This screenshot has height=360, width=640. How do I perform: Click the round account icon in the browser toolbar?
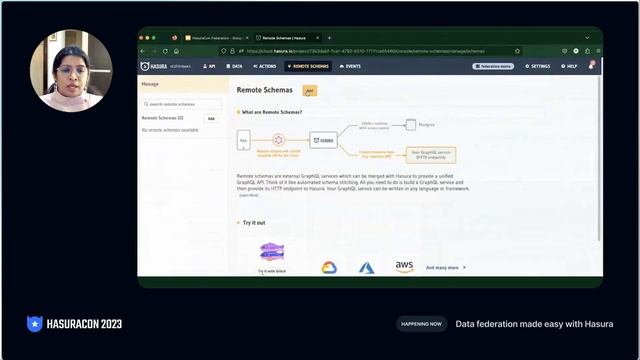[576, 51]
